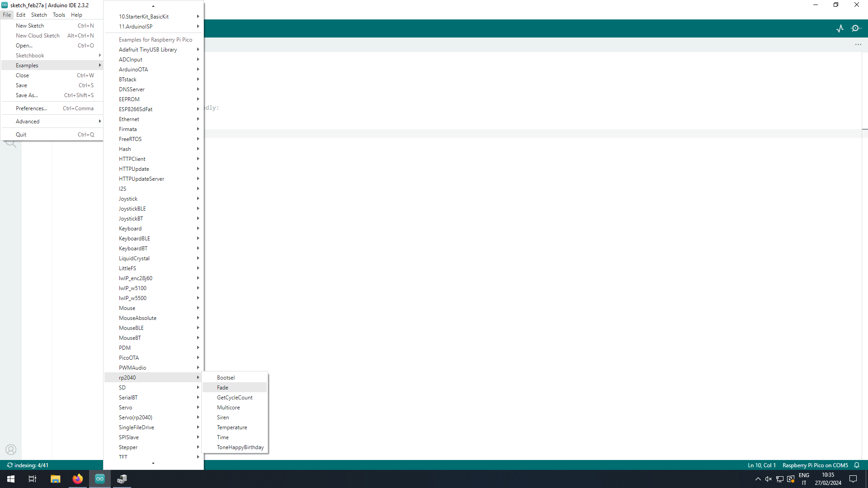Select the Arduino IDE taskbar icon

(99, 479)
